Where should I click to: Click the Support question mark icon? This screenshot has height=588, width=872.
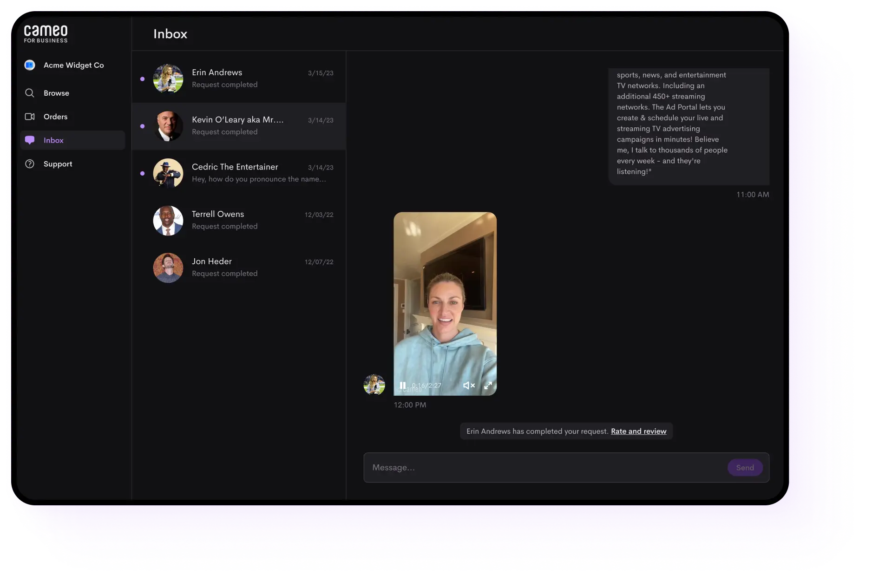click(30, 164)
